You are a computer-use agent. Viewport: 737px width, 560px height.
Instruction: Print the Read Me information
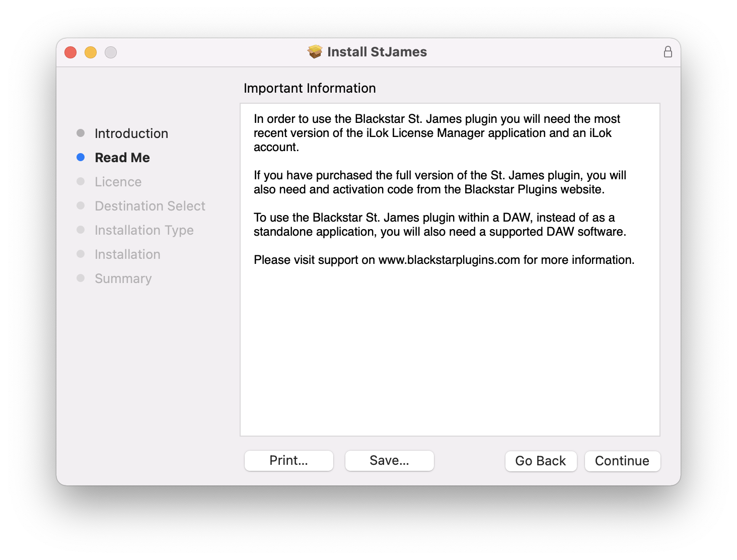[289, 460]
